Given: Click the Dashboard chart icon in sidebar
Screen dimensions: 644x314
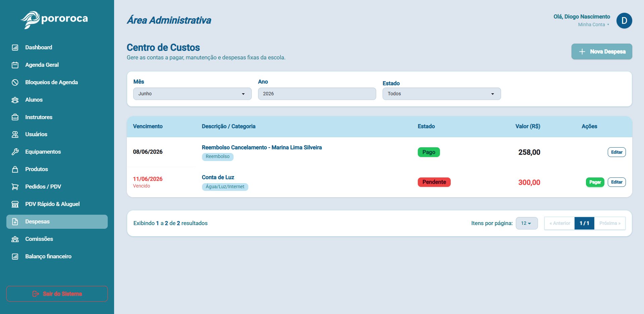Looking at the screenshot, I should [x=15, y=48].
